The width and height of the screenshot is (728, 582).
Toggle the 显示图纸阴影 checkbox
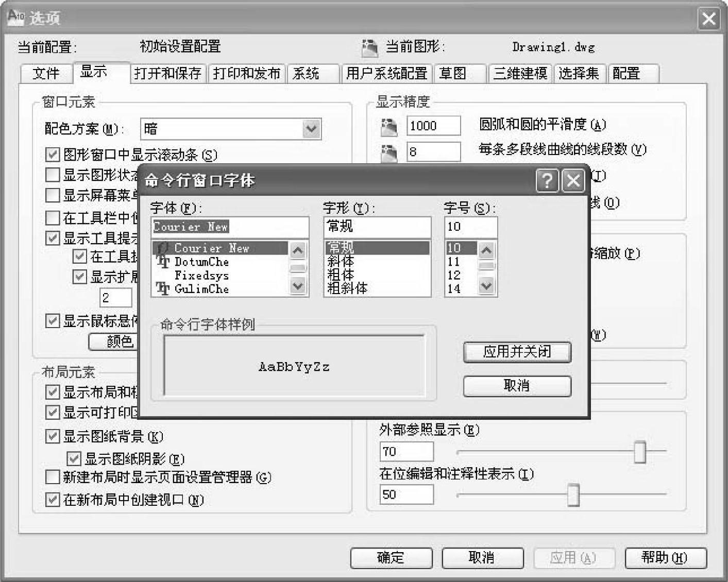(74, 458)
